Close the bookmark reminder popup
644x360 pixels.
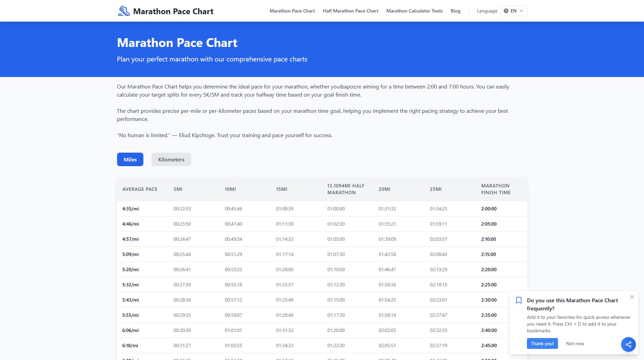click(x=632, y=297)
